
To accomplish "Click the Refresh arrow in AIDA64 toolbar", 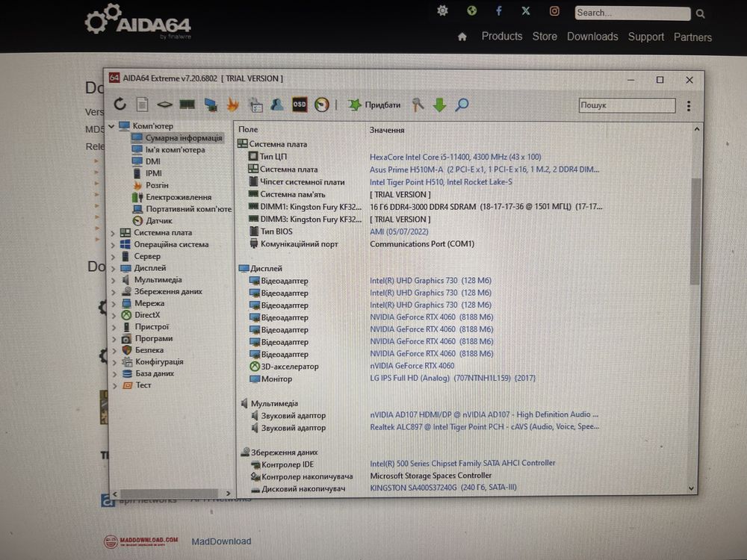I will [120, 104].
